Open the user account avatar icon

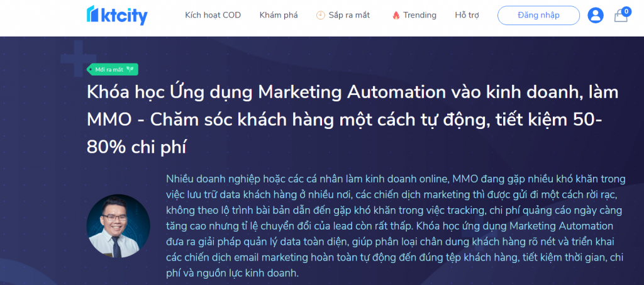click(596, 15)
